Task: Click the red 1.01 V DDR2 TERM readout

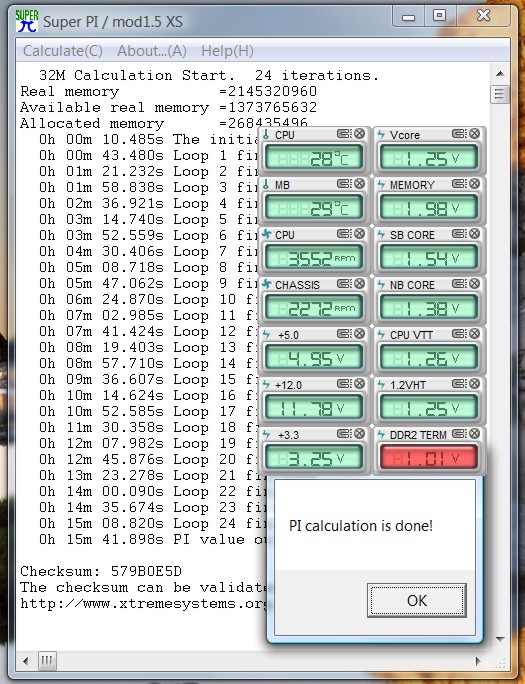Action: (429, 457)
